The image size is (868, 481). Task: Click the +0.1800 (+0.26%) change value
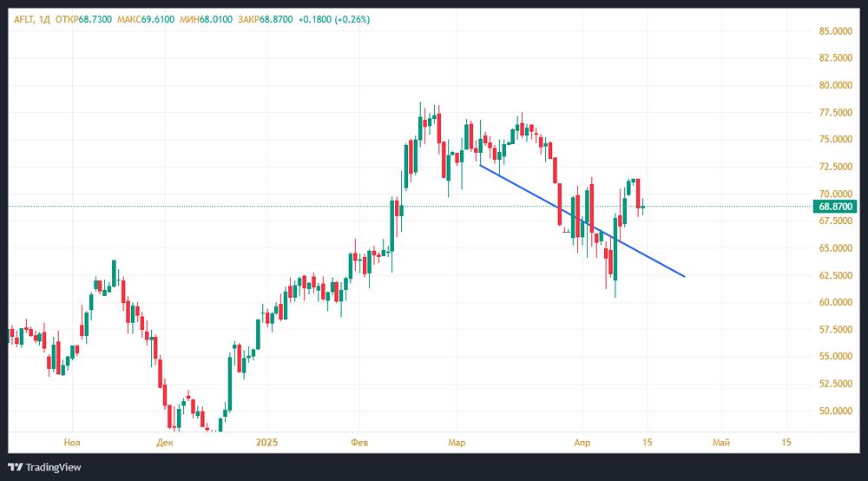333,19
